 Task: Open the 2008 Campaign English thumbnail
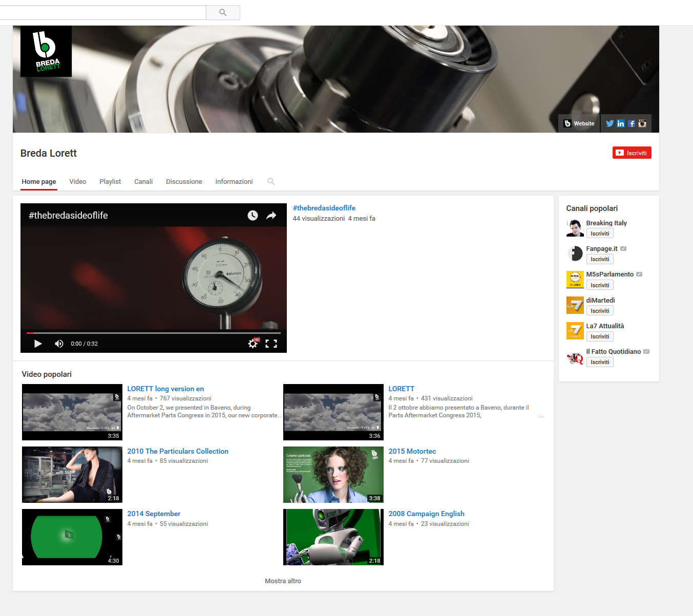coord(333,537)
